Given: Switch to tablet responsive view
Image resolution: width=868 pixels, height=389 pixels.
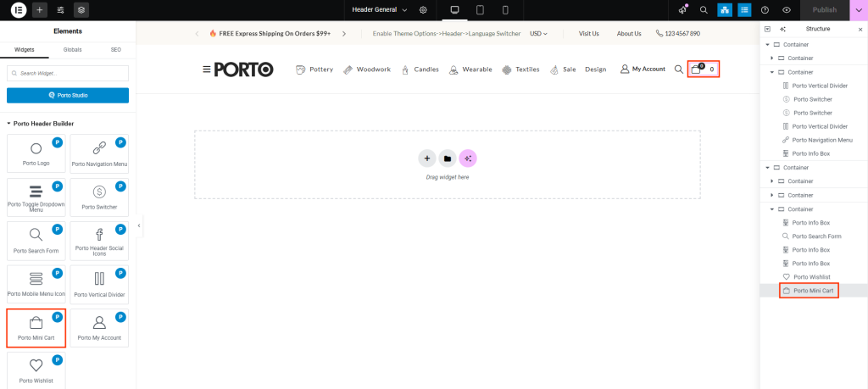Looking at the screenshot, I should [x=480, y=10].
